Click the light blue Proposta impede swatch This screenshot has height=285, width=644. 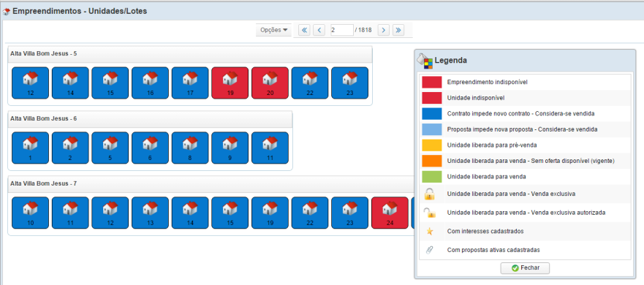tap(432, 129)
